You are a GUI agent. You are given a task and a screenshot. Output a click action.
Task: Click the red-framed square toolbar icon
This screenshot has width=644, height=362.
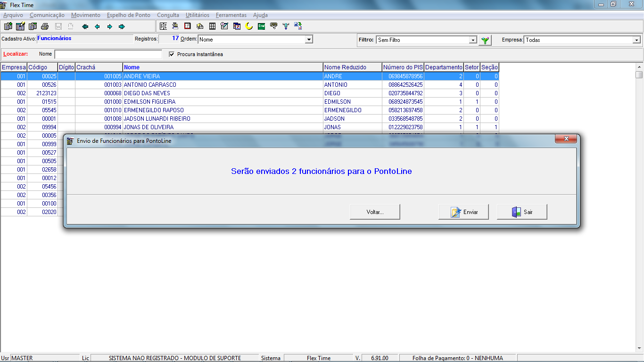tap(188, 26)
